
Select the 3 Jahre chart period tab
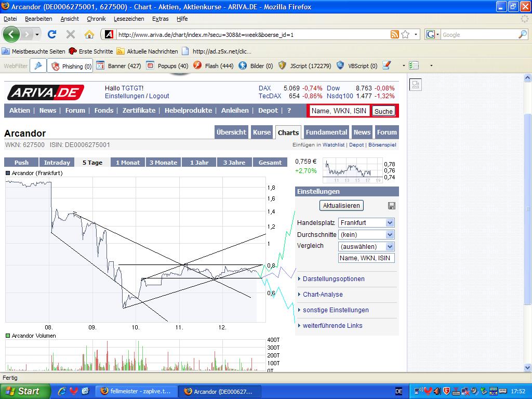234,163
